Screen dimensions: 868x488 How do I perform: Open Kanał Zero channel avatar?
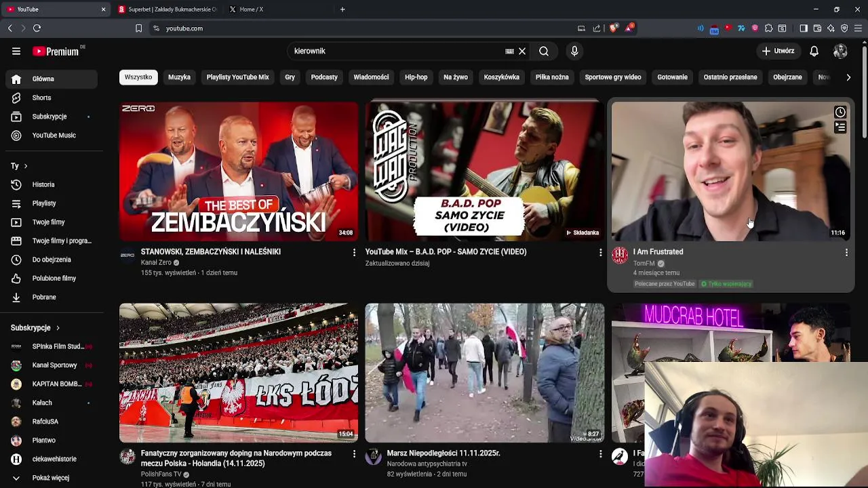pos(127,255)
